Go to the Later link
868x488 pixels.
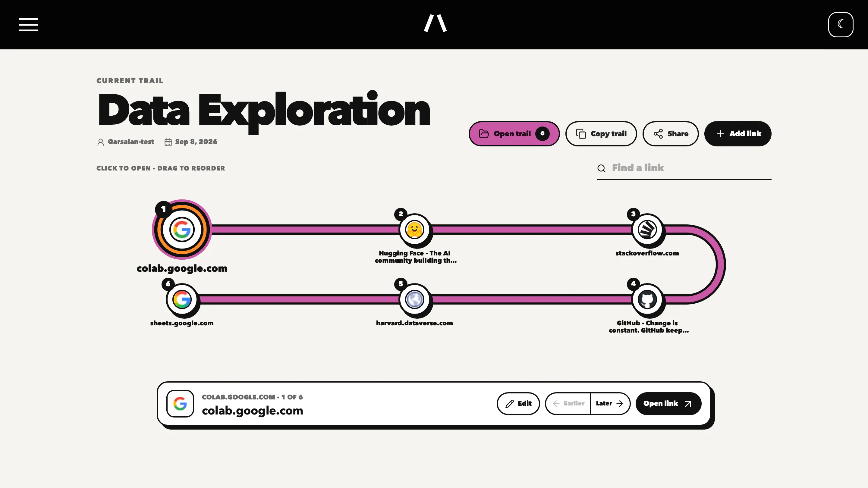[610, 403]
